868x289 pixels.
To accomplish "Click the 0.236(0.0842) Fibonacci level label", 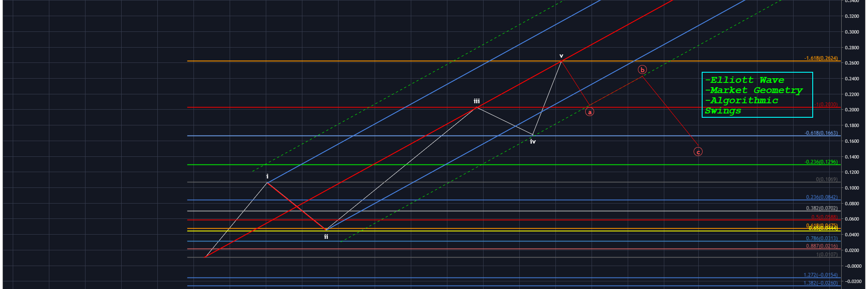I will (822, 197).
